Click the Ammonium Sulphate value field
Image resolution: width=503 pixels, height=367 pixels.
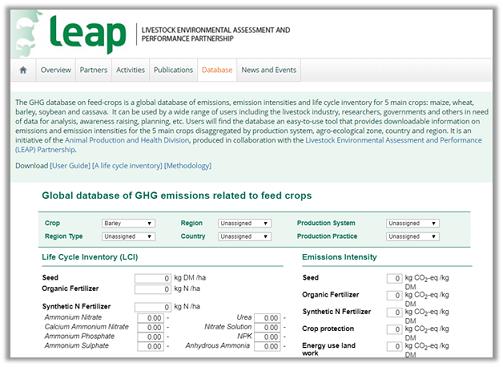(150, 346)
